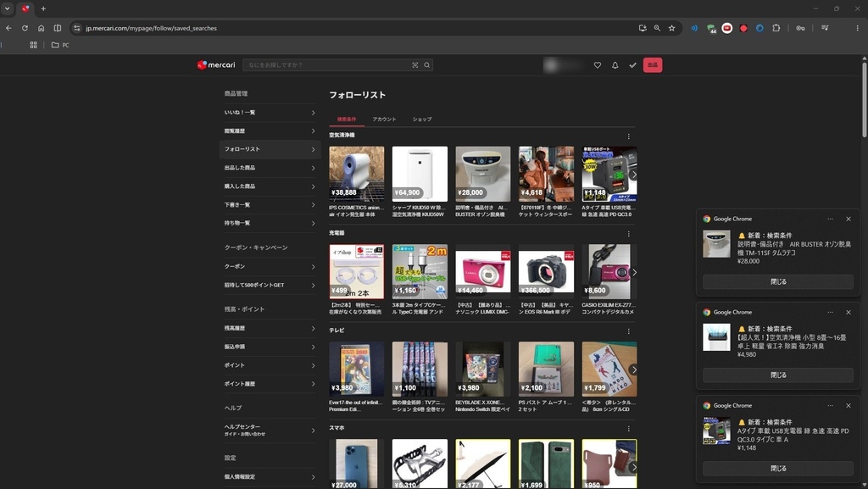Open 振込申請 in sidebar
The height and width of the screenshot is (489, 868).
270,347
